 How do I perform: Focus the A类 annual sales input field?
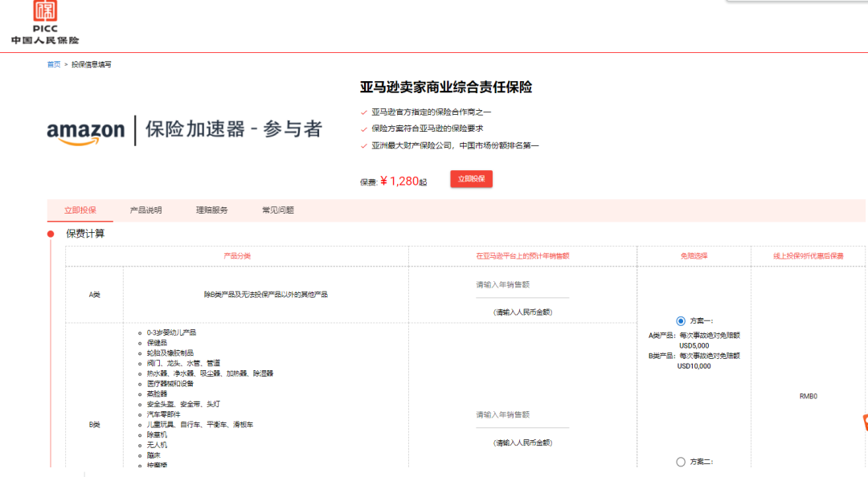click(522, 286)
